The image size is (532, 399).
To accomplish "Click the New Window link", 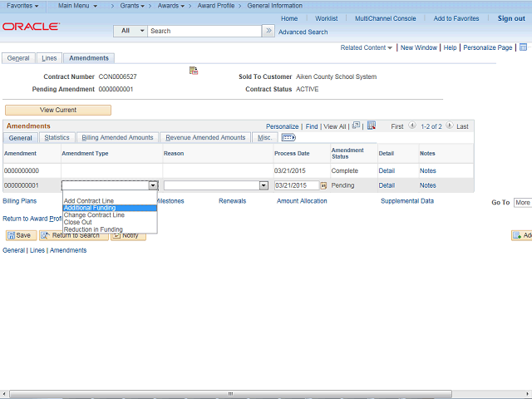I will coord(419,48).
